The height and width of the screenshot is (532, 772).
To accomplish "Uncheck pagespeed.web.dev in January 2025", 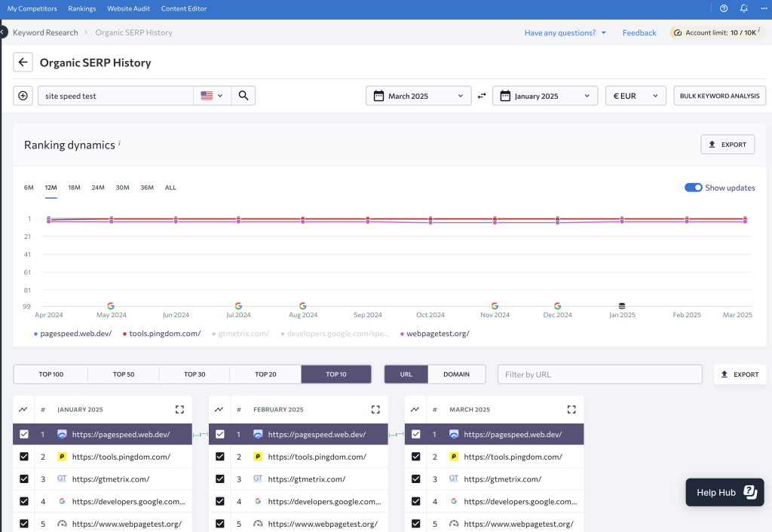I will click(x=23, y=434).
